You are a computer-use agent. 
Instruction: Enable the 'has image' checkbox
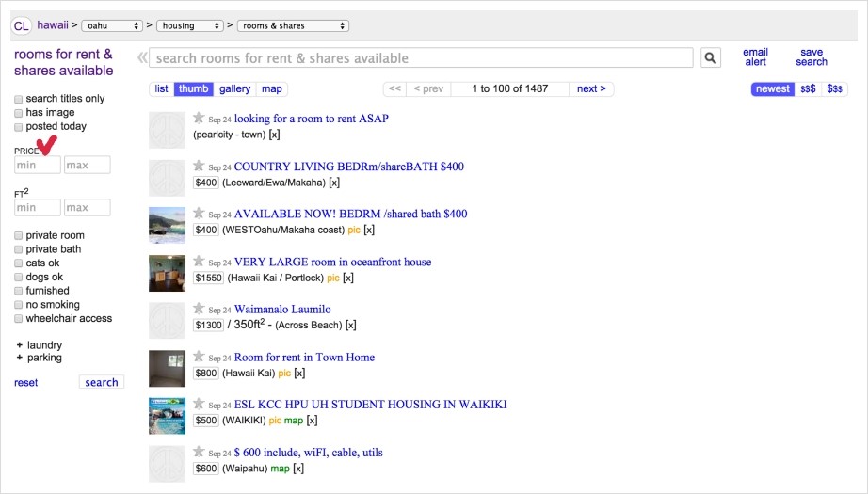pyautogui.click(x=19, y=113)
